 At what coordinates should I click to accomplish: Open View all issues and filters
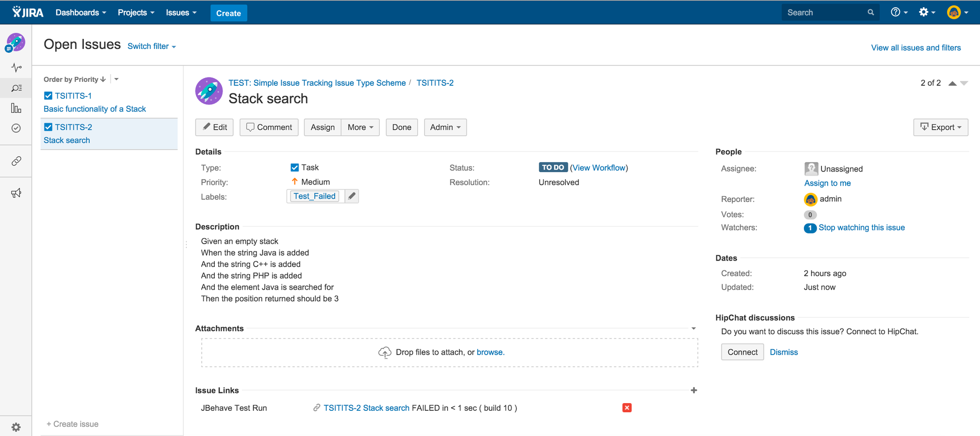click(x=916, y=47)
